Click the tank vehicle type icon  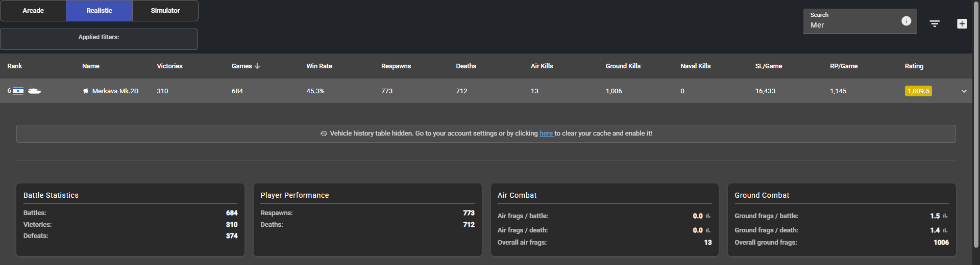35,91
